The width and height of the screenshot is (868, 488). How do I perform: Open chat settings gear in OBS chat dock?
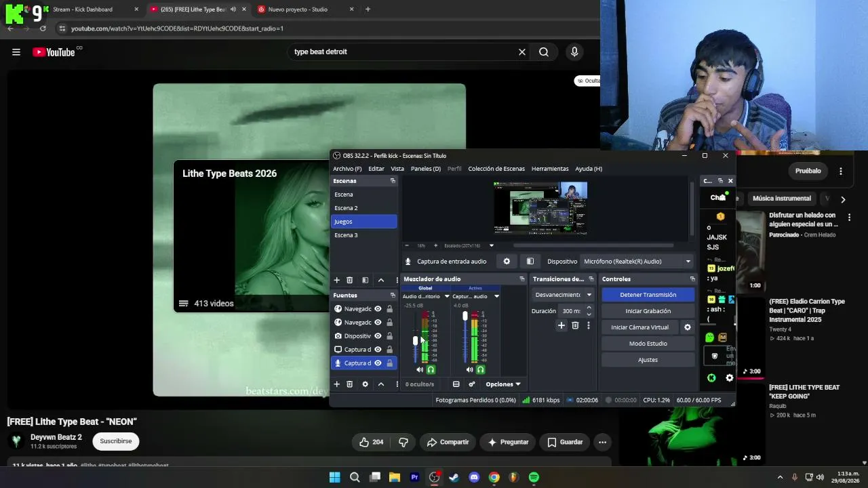coord(730,378)
